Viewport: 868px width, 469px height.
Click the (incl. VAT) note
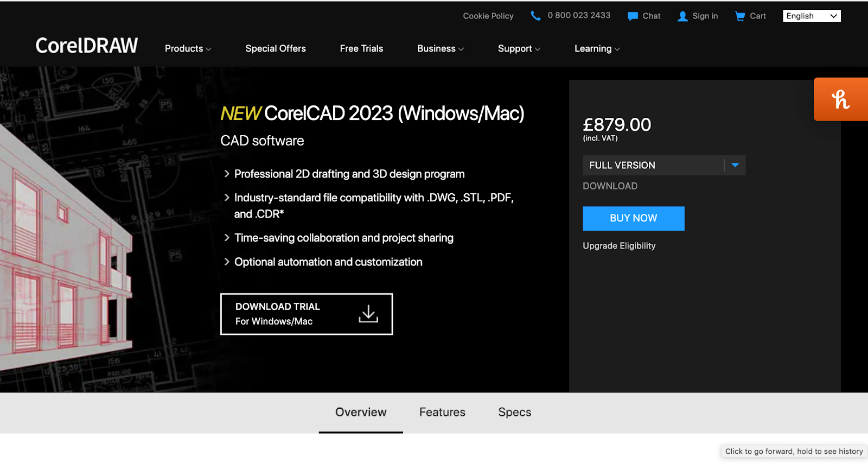click(x=600, y=138)
